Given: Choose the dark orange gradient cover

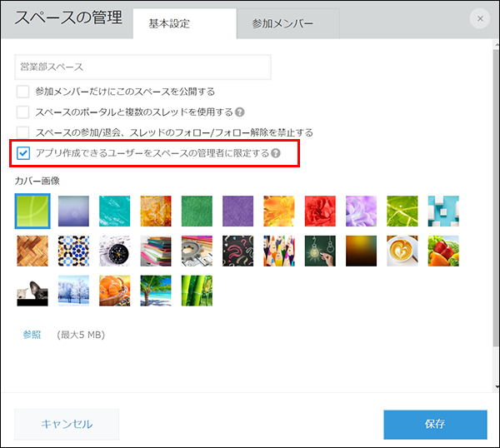Looking at the screenshot, I should click(x=362, y=251).
